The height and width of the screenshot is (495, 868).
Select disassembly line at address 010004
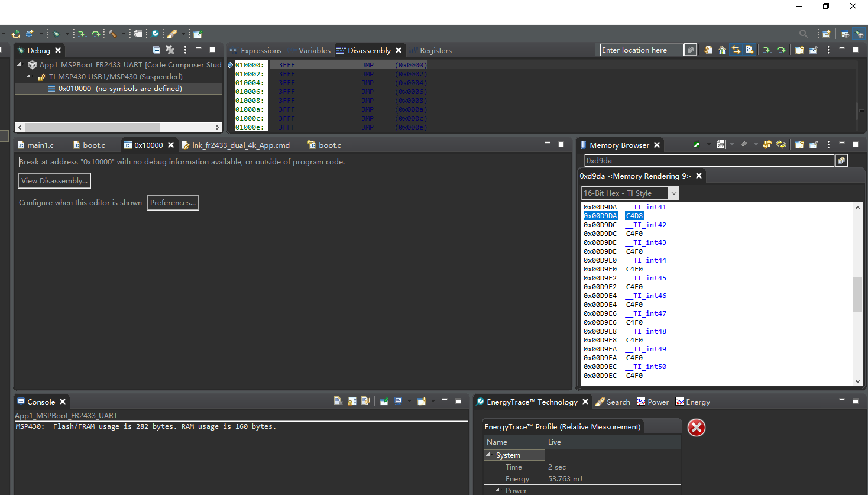point(331,83)
